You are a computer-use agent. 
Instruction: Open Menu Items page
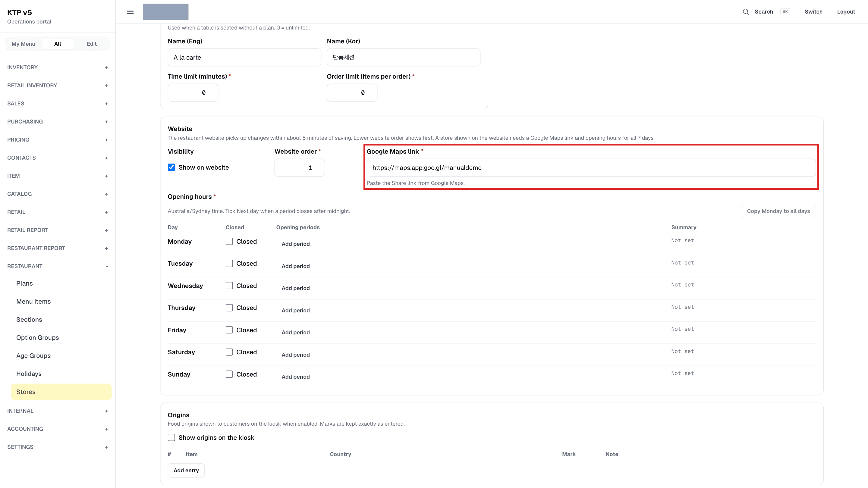[x=61, y=302]
